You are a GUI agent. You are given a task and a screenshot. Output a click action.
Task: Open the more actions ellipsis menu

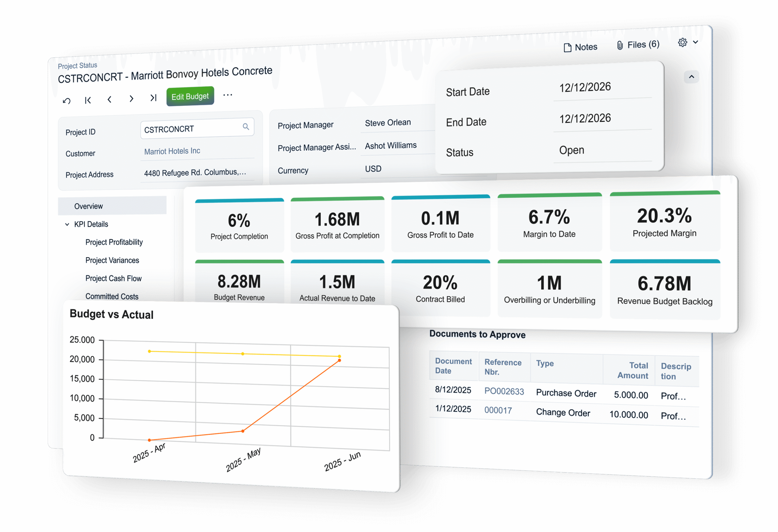228,95
